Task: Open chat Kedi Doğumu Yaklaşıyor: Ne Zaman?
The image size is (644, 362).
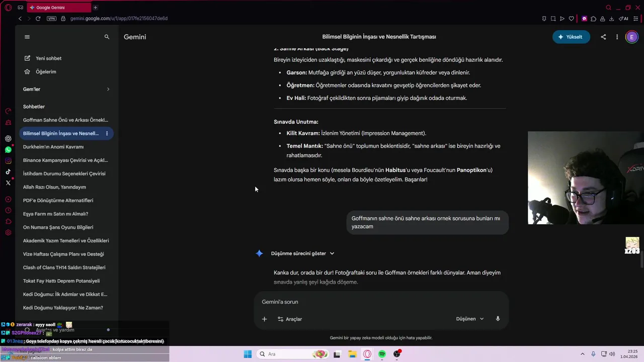Action: point(63,308)
